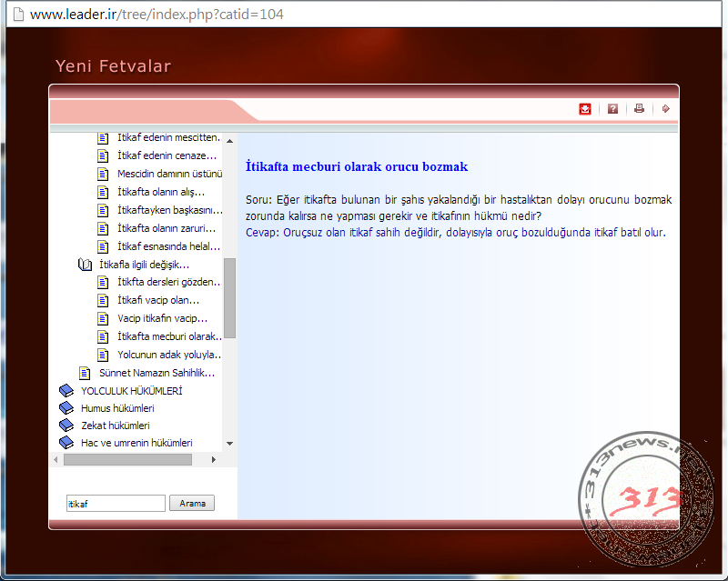Click document icon beside İtikaf esnasında helal
The width and height of the screenshot is (728, 581).
[x=103, y=246]
